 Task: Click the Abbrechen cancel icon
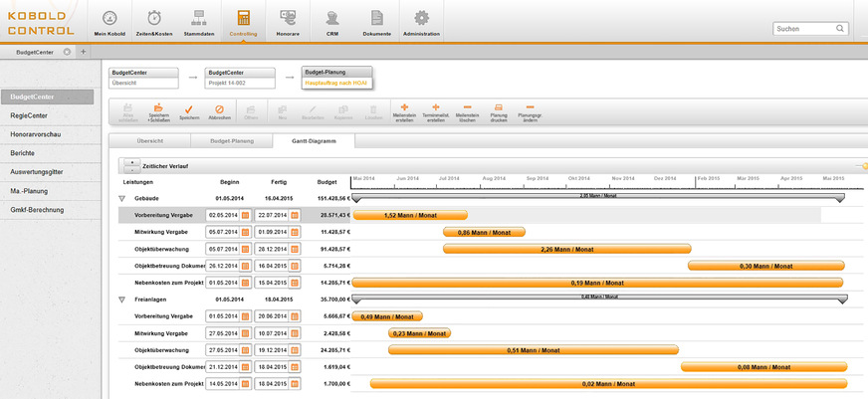[220, 108]
